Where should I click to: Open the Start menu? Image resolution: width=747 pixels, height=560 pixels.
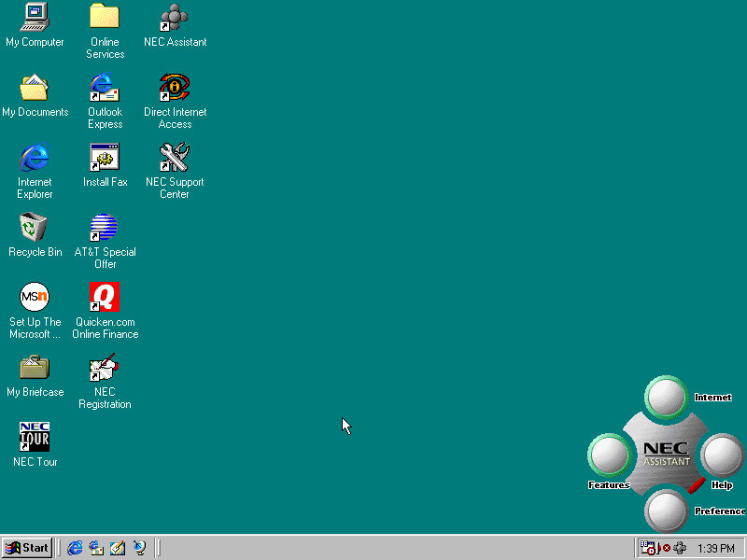27,548
